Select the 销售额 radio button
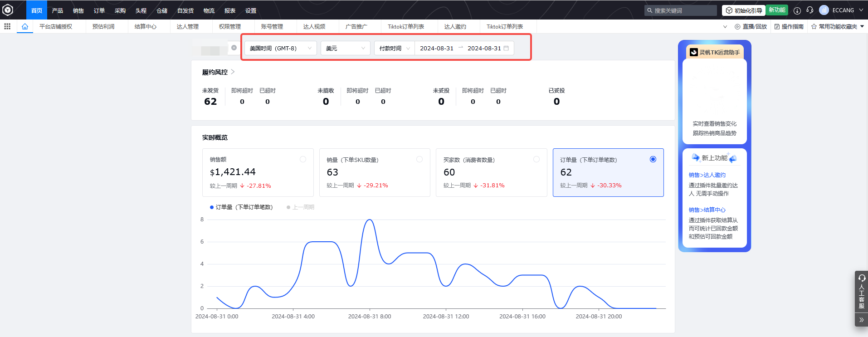The height and width of the screenshot is (337, 868). (303, 159)
